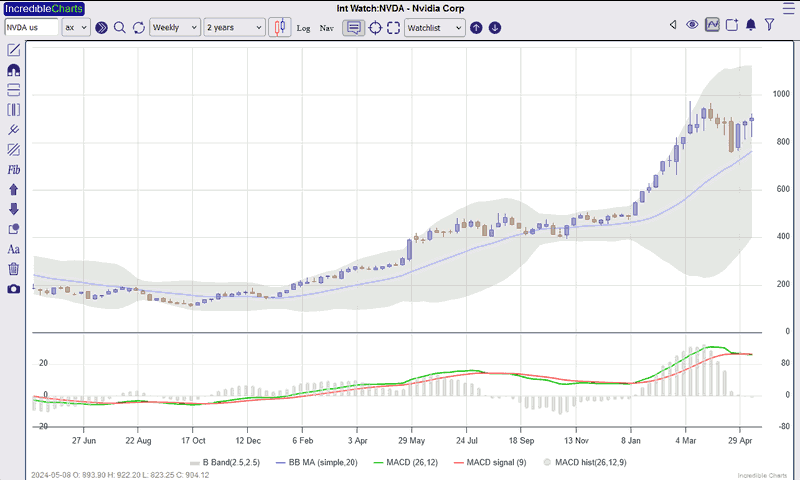Image resolution: width=800 pixels, height=480 pixels.
Task: Click the camera snapshot icon
Action: [x=14, y=289]
